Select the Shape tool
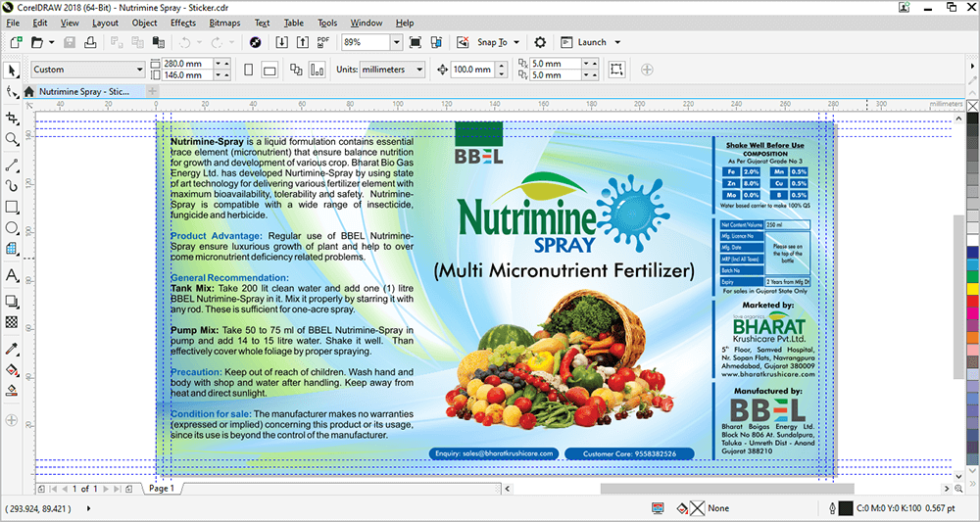This screenshot has height=522, width=980. click(x=11, y=92)
